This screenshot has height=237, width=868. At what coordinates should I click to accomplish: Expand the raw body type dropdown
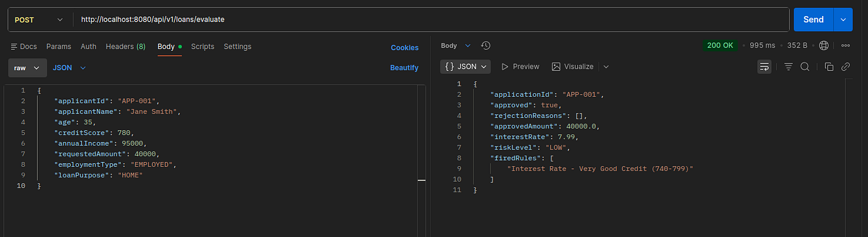click(27, 68)
